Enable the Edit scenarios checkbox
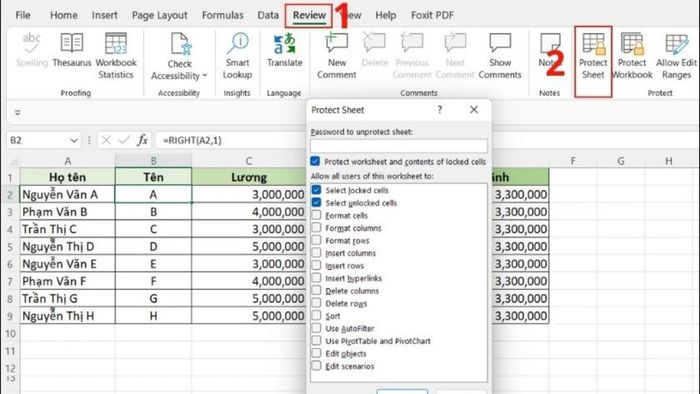This screenshot has width=700, height=394. click(316, 365)
